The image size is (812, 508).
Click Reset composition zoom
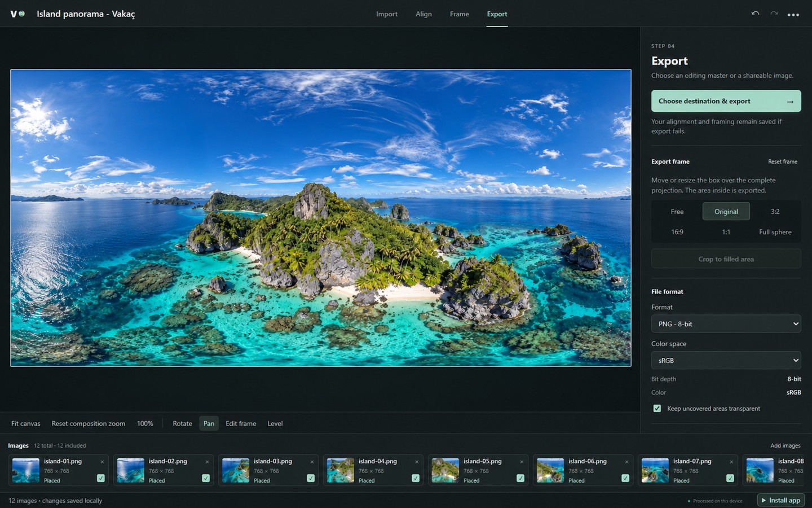pyautogui.click(x=89, y=423)
